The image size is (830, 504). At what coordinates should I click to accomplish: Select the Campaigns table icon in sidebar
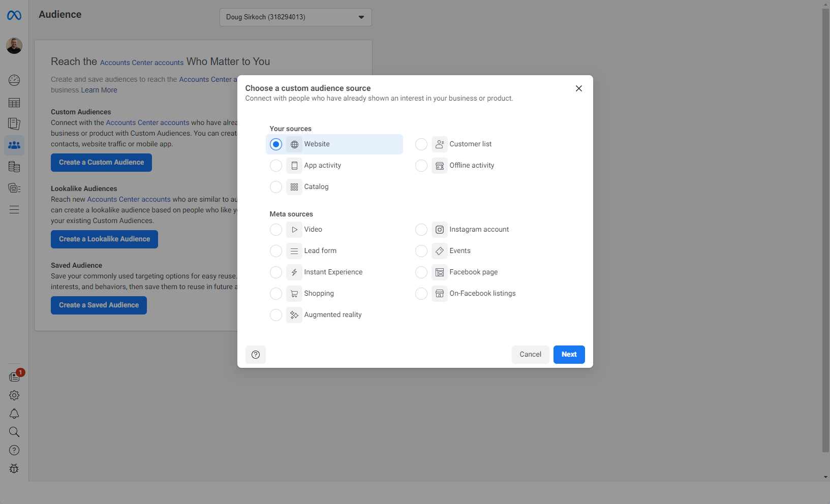(14, 103)
